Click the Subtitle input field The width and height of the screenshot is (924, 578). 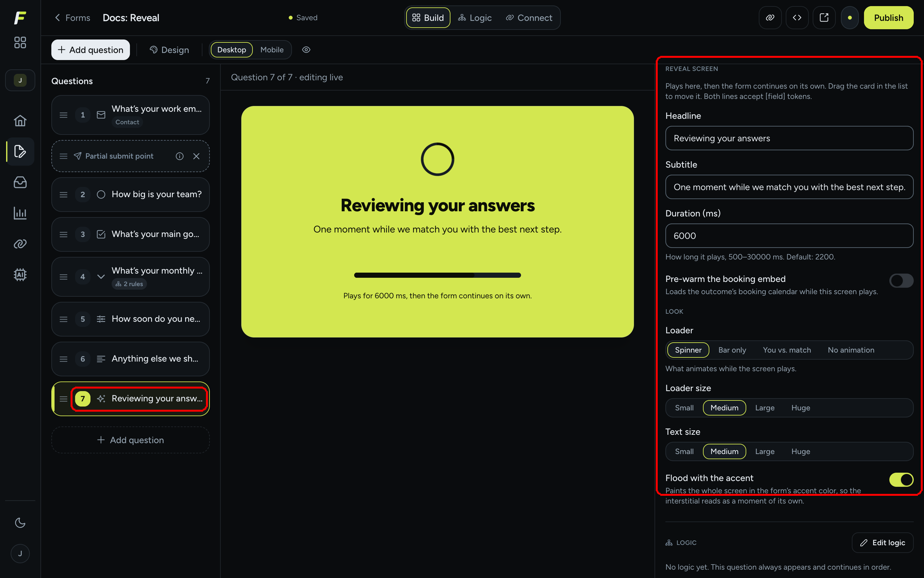(x=789, y=187)
